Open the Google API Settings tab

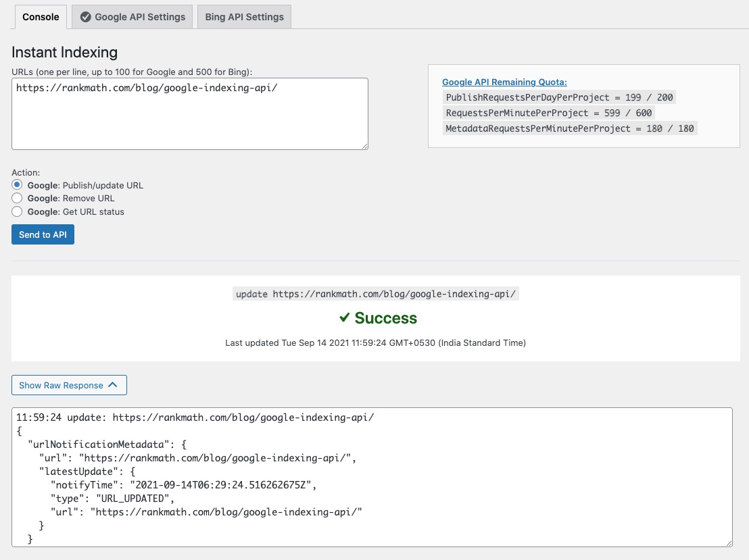[132, 17]
